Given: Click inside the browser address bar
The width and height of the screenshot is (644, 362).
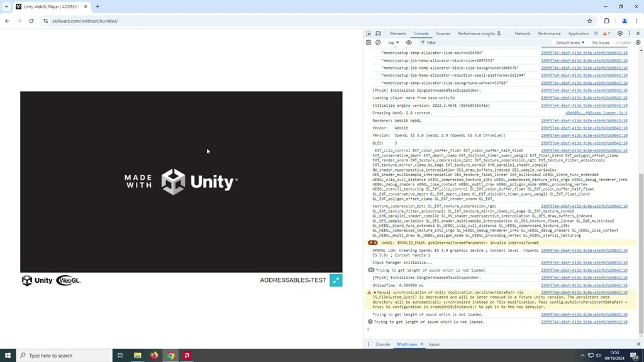Looking at the screenshot, I should [x=126, y=21].
